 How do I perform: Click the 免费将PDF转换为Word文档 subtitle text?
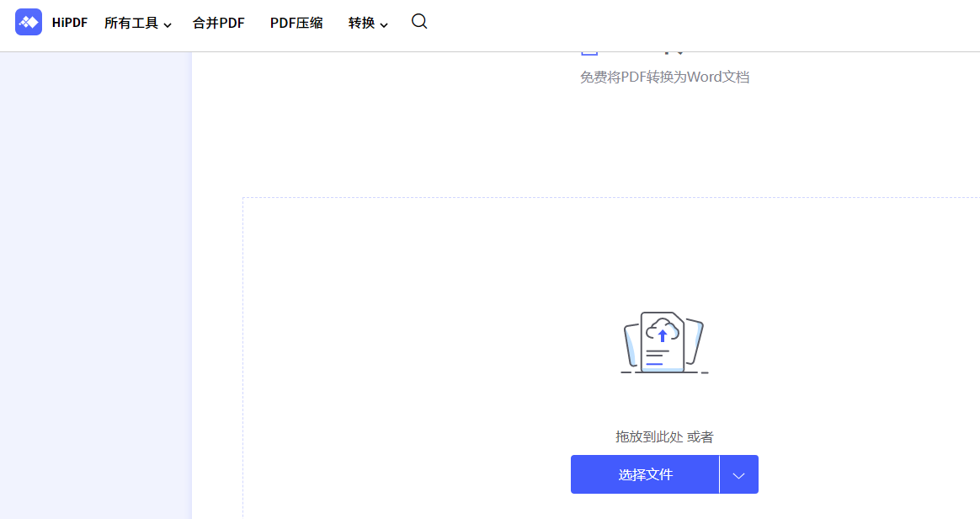[664, 77]
